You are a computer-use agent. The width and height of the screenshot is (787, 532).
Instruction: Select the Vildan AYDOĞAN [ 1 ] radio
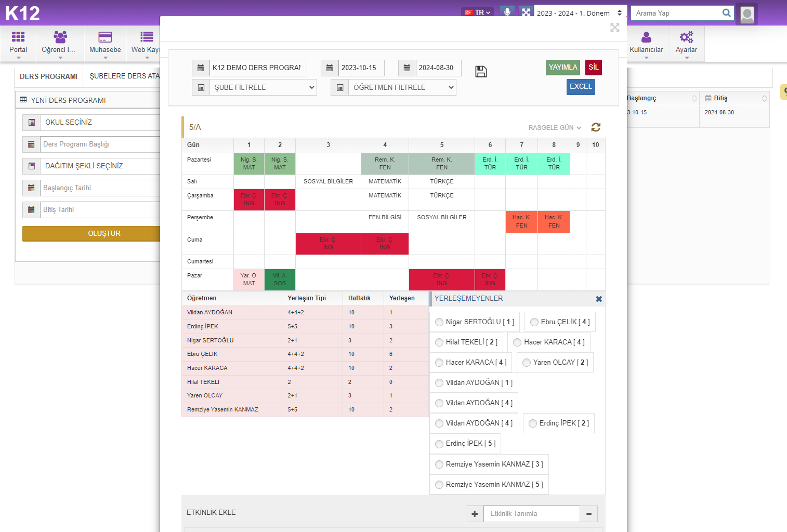(x=439, y=383)
